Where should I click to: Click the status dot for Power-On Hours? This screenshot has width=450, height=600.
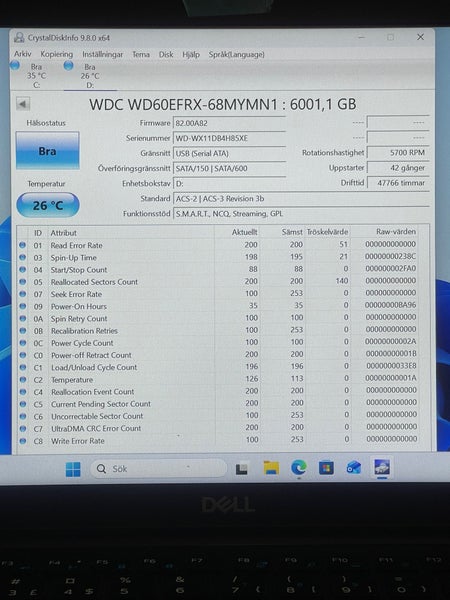tap(23, 306)
